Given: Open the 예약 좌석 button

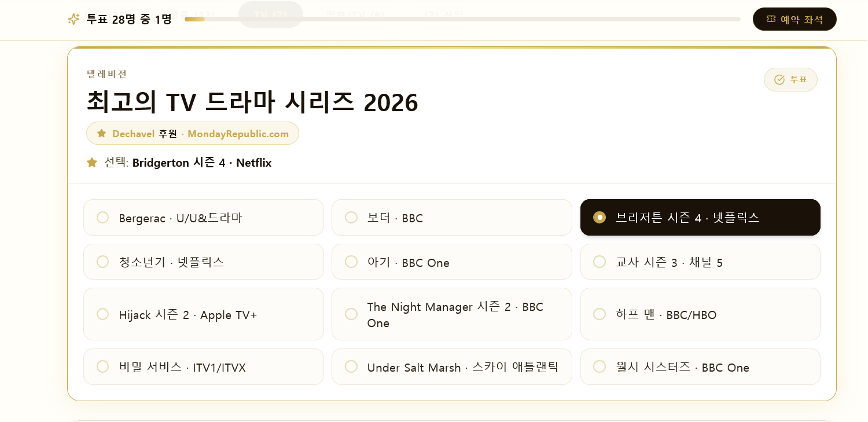Looking at the screenshot, I should (x=795, y=19).
